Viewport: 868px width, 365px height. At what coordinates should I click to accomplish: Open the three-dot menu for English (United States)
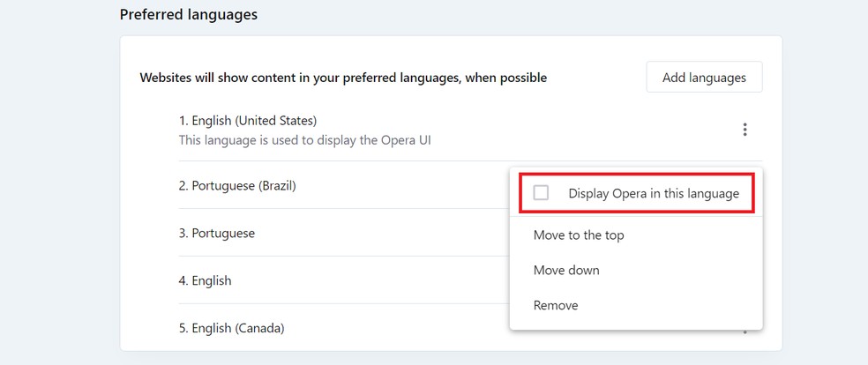pos(745,130)
